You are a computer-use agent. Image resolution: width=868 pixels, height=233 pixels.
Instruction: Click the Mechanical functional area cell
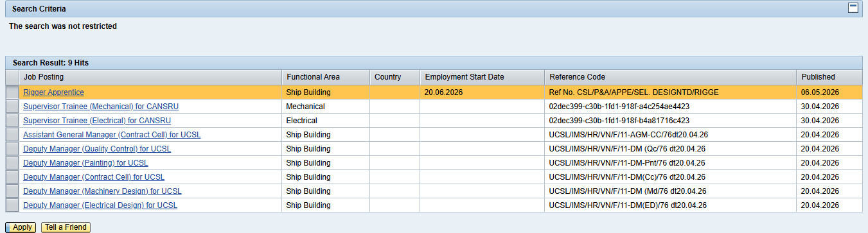(x=326, y=107)
